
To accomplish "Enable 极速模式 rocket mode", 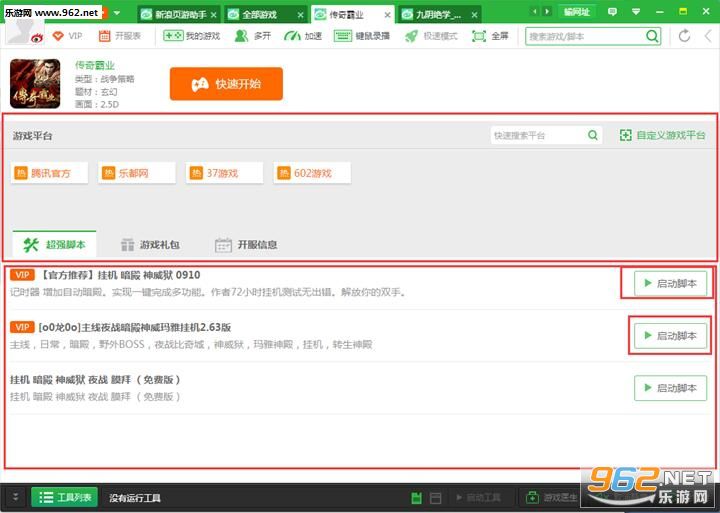I will (431, 36).
